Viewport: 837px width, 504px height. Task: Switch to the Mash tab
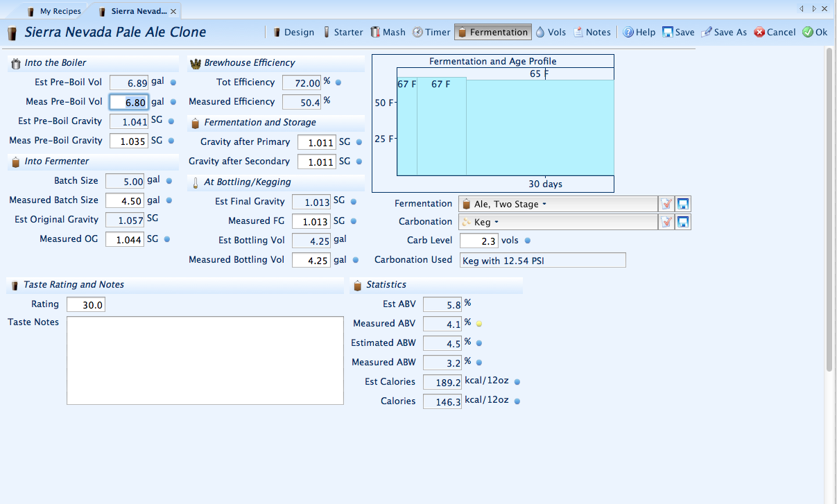pyautogui.click(x=388, y=32)
